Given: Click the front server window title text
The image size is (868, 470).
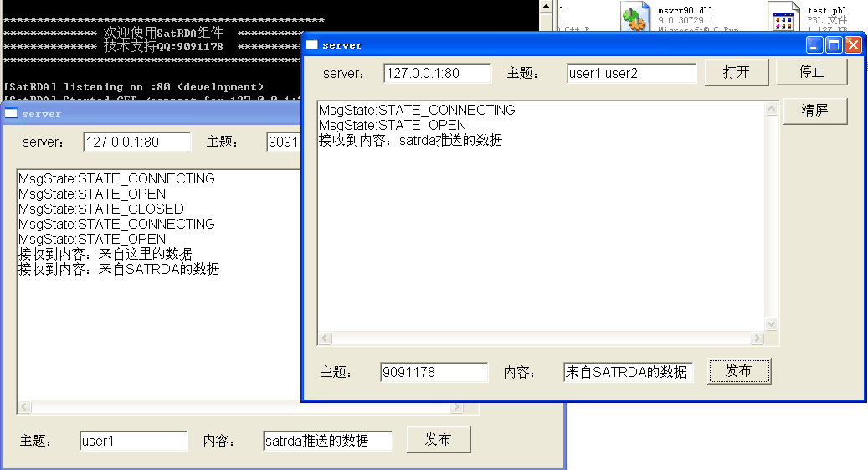Looking at the screenshot, I should coord(342,45).
